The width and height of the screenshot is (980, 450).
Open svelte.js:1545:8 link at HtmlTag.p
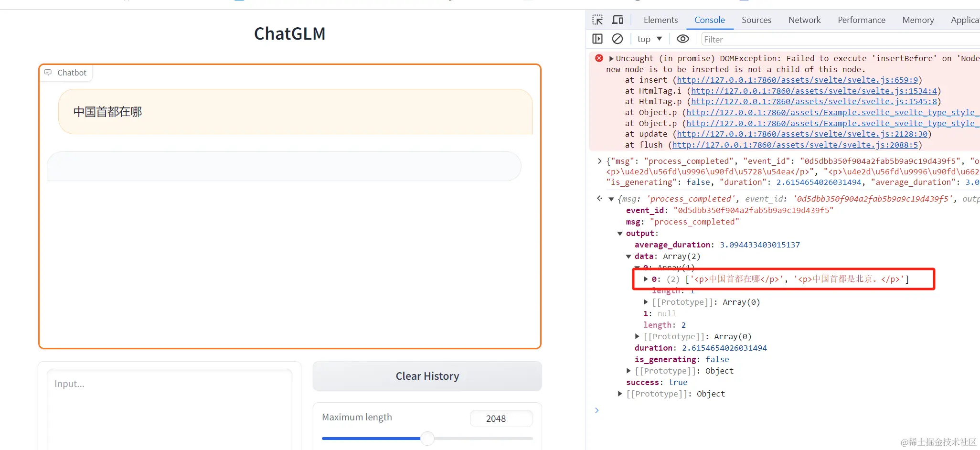click(814, 101)
